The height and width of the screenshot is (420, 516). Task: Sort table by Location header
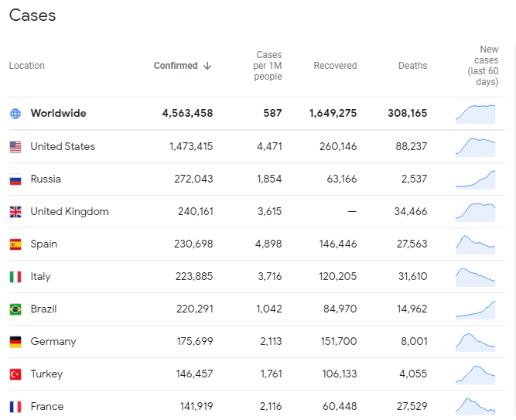(27, 66)
